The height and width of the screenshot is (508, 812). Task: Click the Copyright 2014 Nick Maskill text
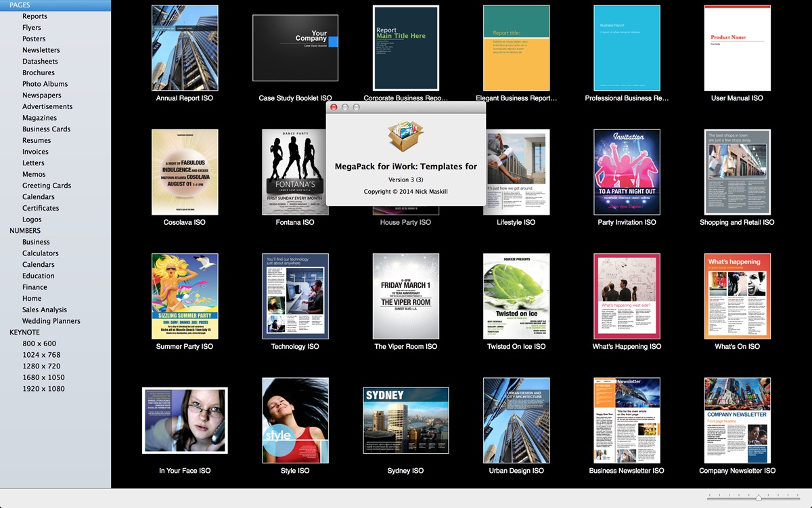click(405, 192)
